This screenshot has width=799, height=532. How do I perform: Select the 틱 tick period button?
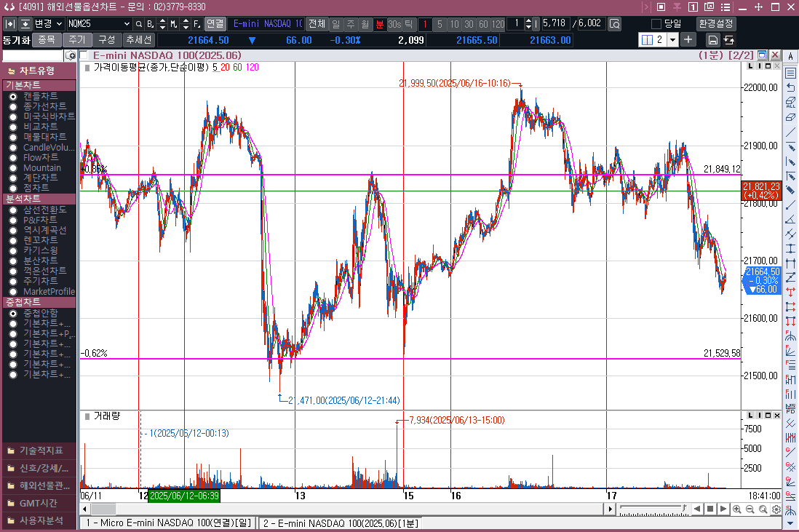(x=408, y=24)
